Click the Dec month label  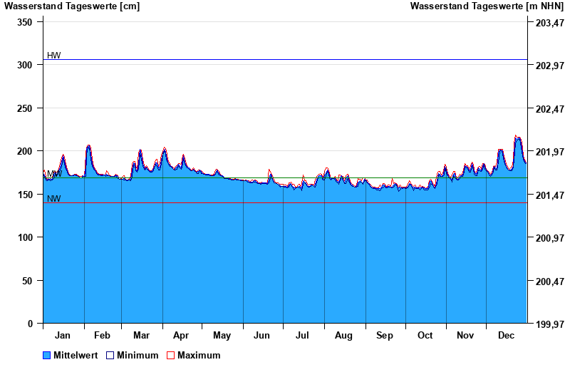pos(506,336)
